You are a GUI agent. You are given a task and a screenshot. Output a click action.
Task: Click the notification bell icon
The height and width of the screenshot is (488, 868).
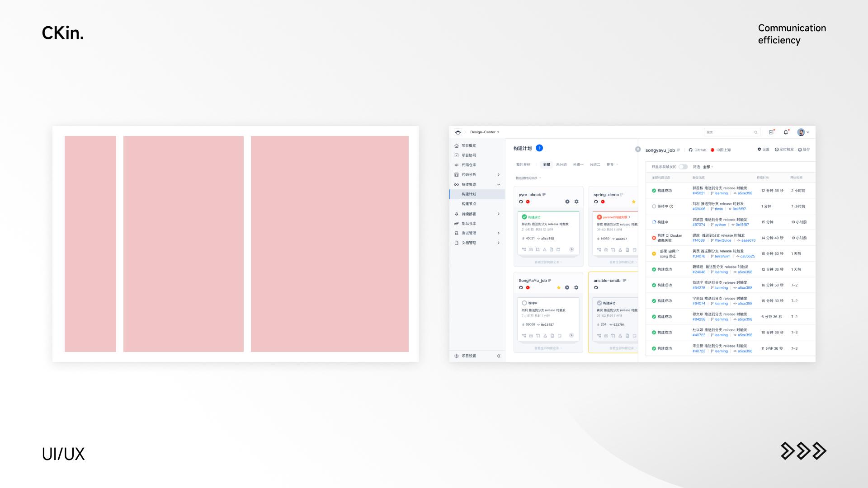pyautogui.click(x=786, y=132)
